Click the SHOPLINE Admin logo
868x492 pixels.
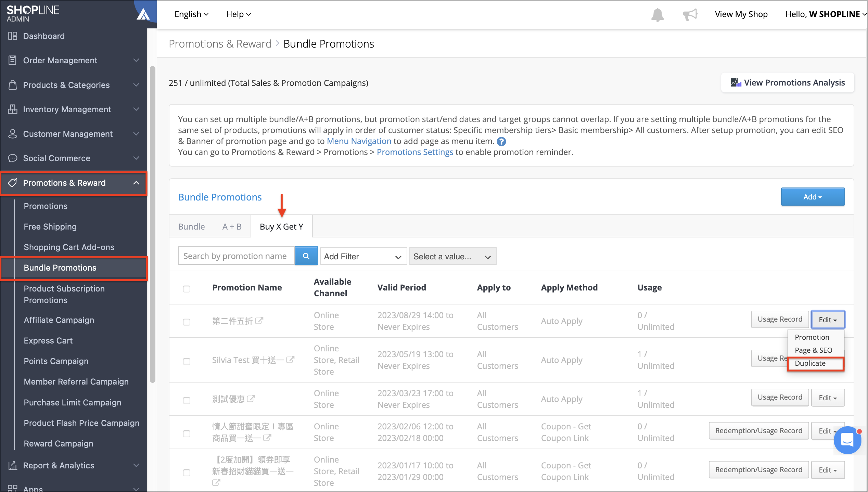[x=33, y=13]
